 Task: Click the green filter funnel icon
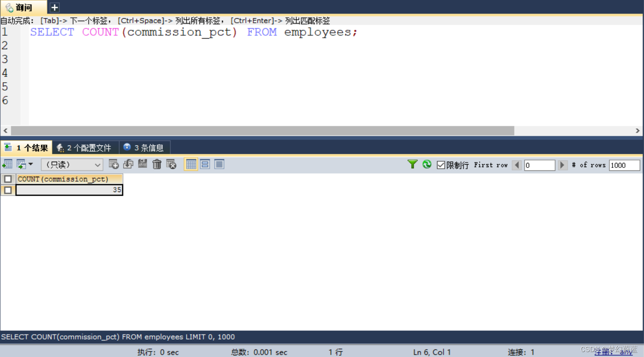(x=412, y=165)
